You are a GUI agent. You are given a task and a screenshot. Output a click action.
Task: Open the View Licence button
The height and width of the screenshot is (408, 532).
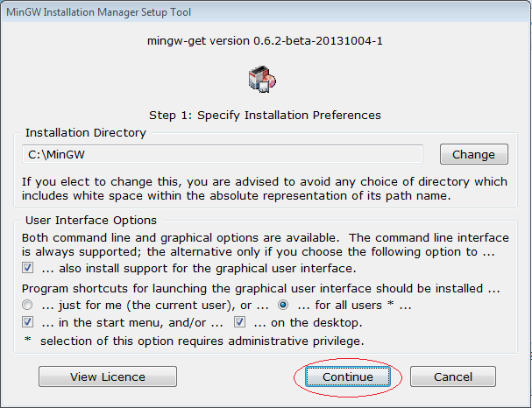tap(108, 376)
